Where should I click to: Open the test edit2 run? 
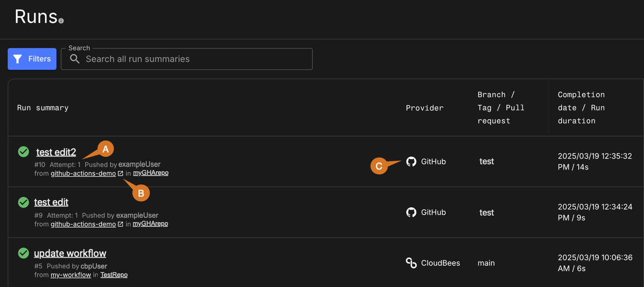(56, 152)
